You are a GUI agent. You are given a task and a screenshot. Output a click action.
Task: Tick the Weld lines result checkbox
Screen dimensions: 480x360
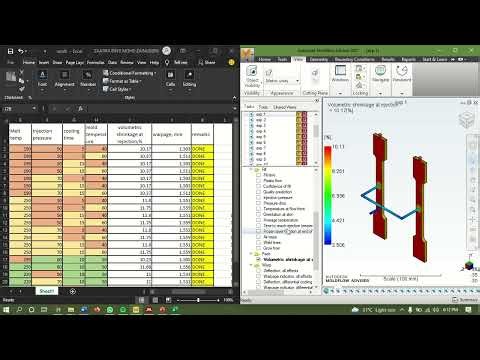(258, 242)
